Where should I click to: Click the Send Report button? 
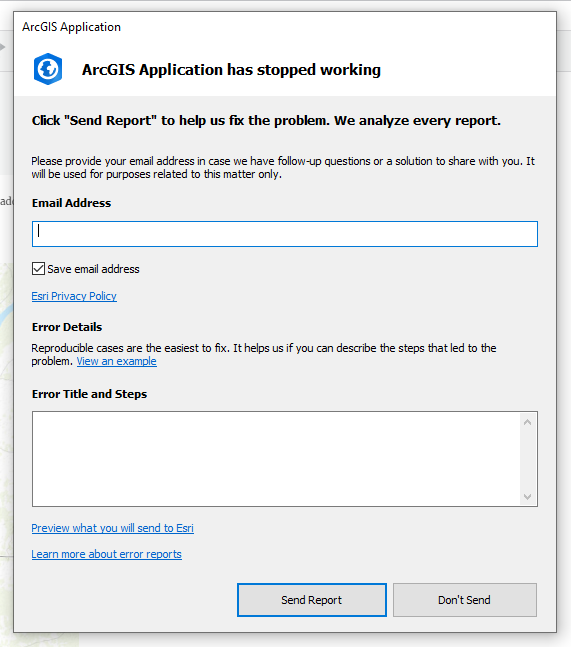coord(312,600)
